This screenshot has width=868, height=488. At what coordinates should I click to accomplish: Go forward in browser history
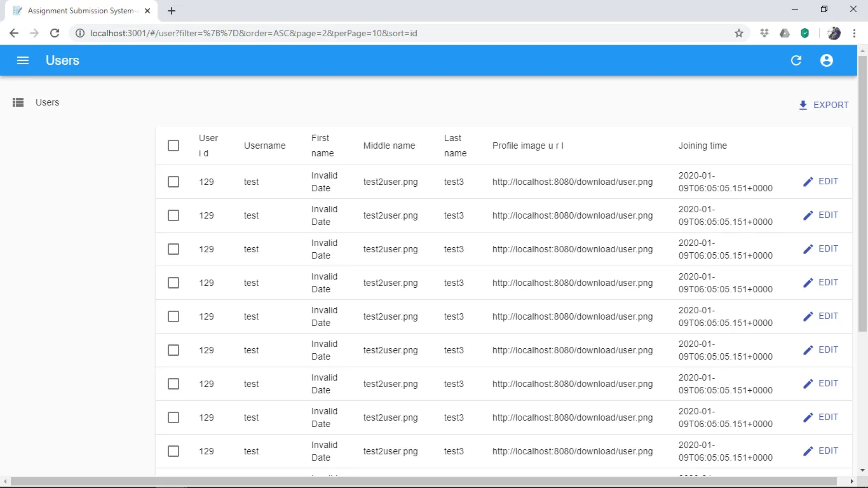pyautogui.click(x=34, y=33)
